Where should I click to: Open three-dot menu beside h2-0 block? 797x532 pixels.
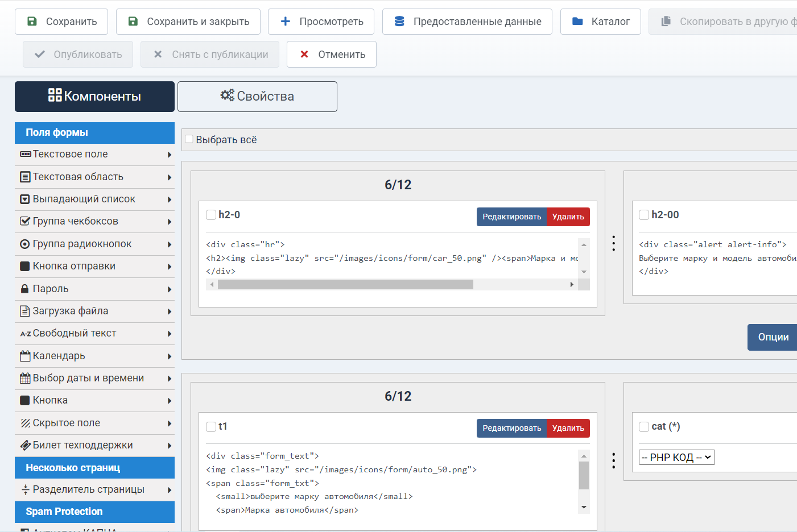613,243
